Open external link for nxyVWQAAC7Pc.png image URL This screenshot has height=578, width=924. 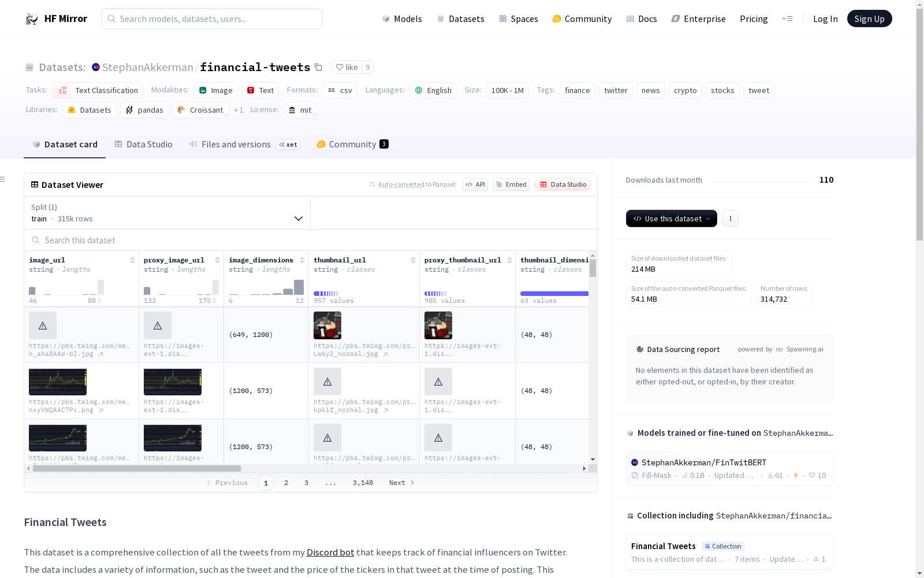101,410
